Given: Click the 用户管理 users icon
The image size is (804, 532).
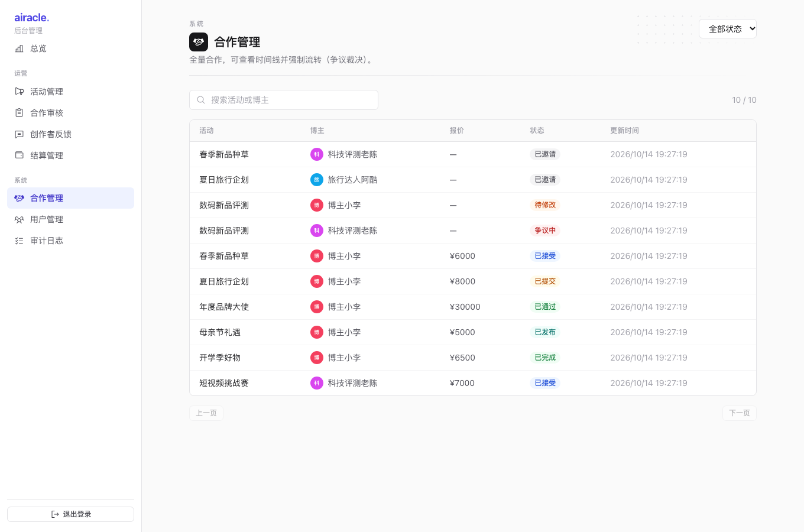Looking at the screenshot, I should [19, 219].
